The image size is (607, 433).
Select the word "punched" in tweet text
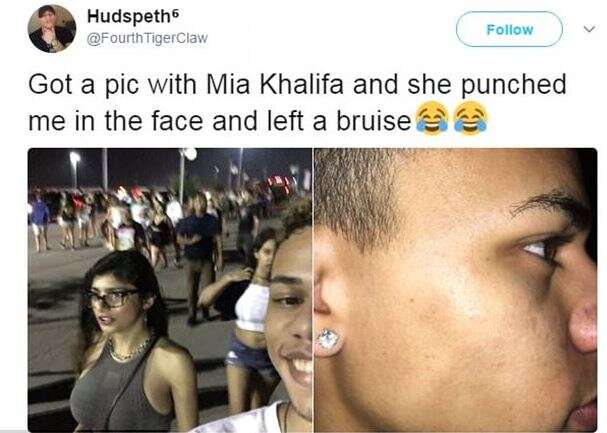pyautogui.click(x=513, y=86)
